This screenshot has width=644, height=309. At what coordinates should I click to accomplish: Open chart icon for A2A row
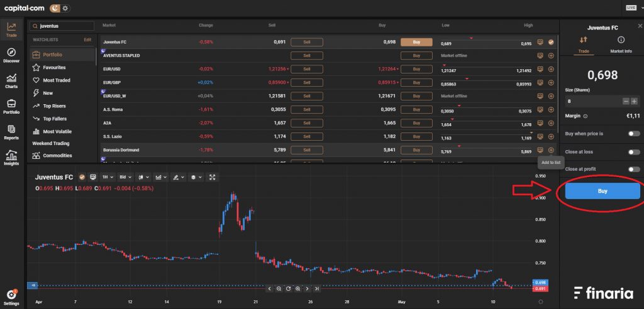(540, 123)
